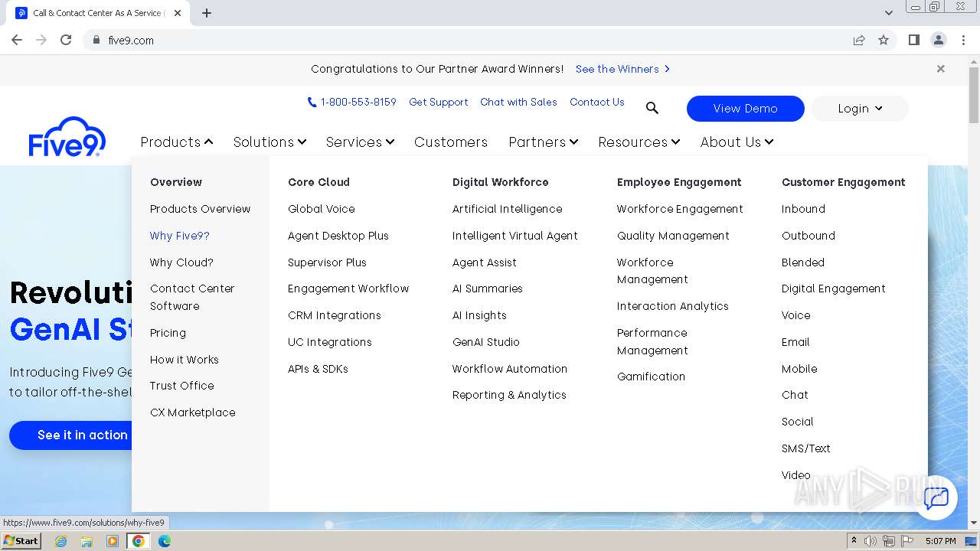Open the side panel icon
The width and height of the screenshot is (980, 551).
(913, 40)
